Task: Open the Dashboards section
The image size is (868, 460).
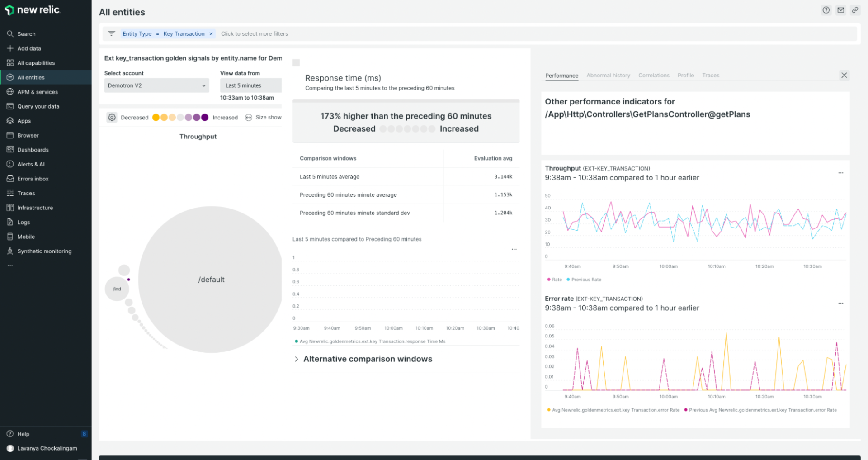Action: (33, 150)
